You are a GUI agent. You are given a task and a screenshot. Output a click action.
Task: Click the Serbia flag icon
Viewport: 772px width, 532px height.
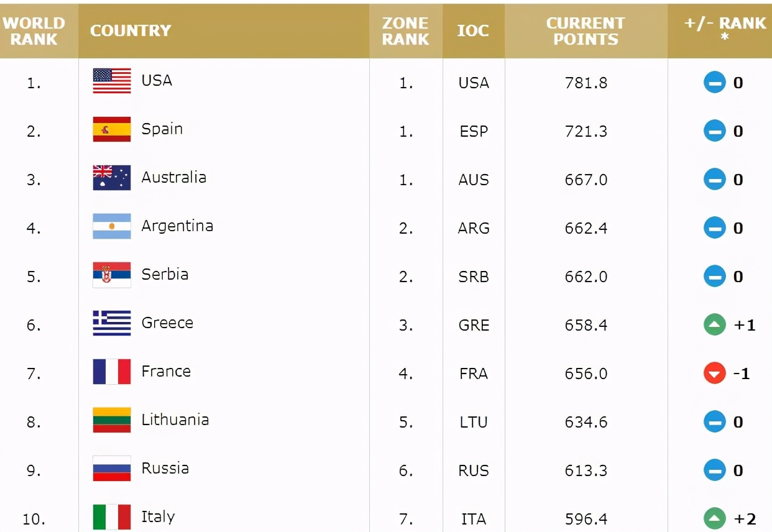pos(112,275)
